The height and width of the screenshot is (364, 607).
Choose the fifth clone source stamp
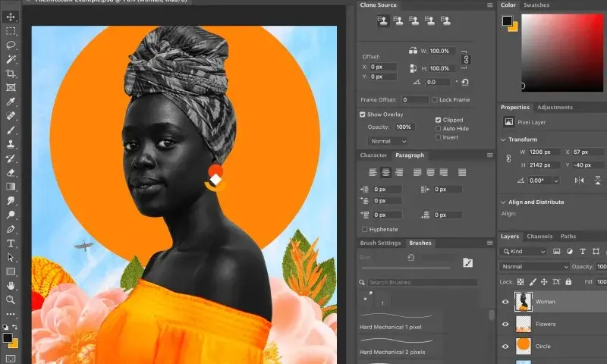445,20
